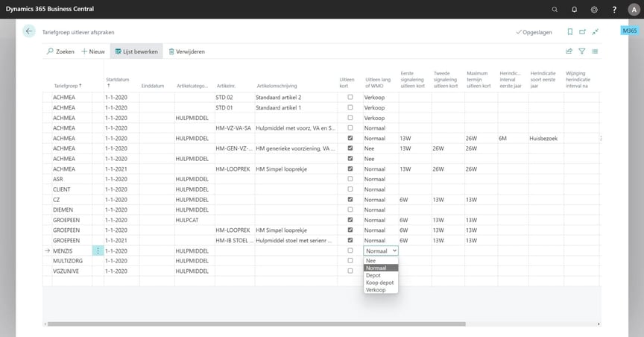Click the MULTIZORG tariefgroep cell
This screenshot has height=337, width=644.
[x=72, y=261]
